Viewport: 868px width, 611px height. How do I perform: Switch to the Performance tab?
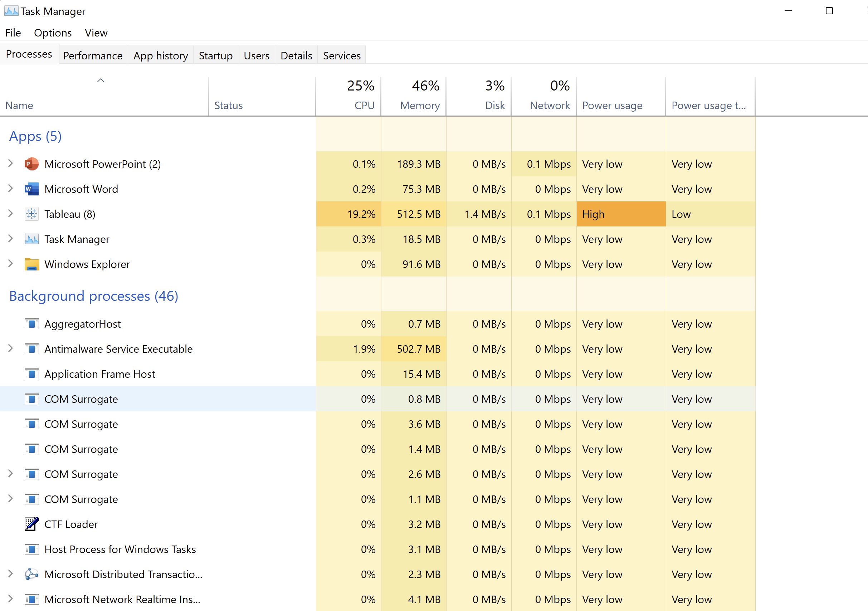tap(93, 55)
